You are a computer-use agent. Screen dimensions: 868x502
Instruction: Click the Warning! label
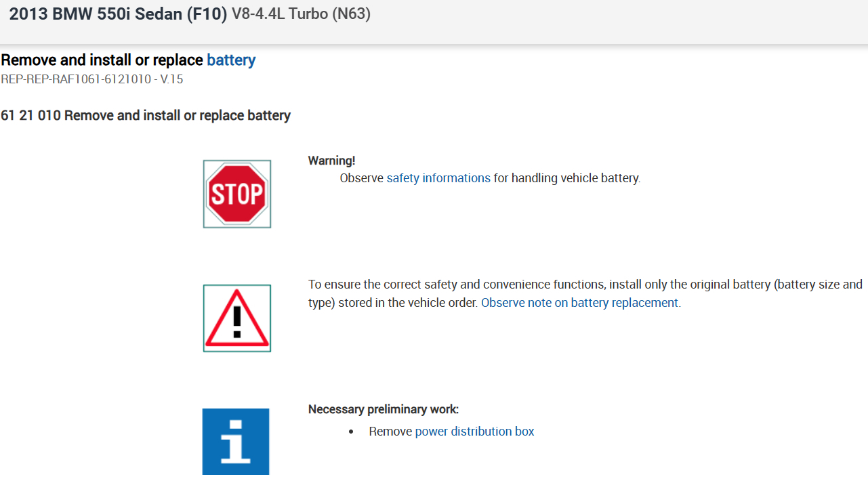(x=331, y=161)
